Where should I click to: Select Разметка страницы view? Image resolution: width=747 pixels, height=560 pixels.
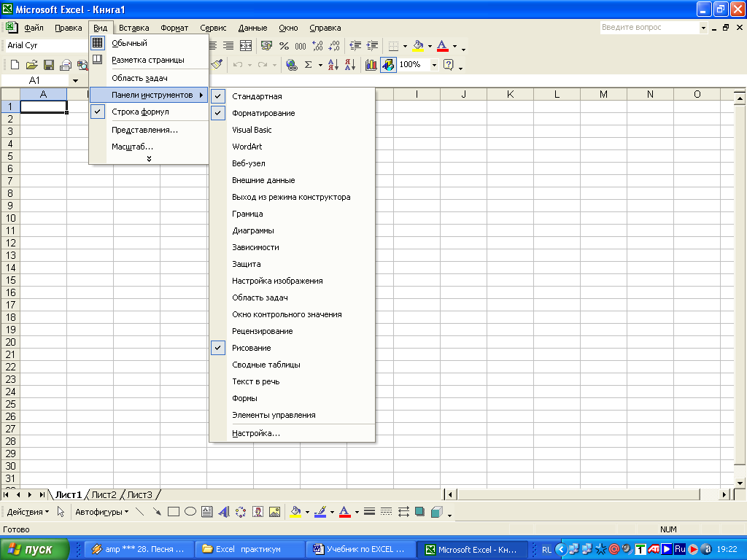[149, 60]
